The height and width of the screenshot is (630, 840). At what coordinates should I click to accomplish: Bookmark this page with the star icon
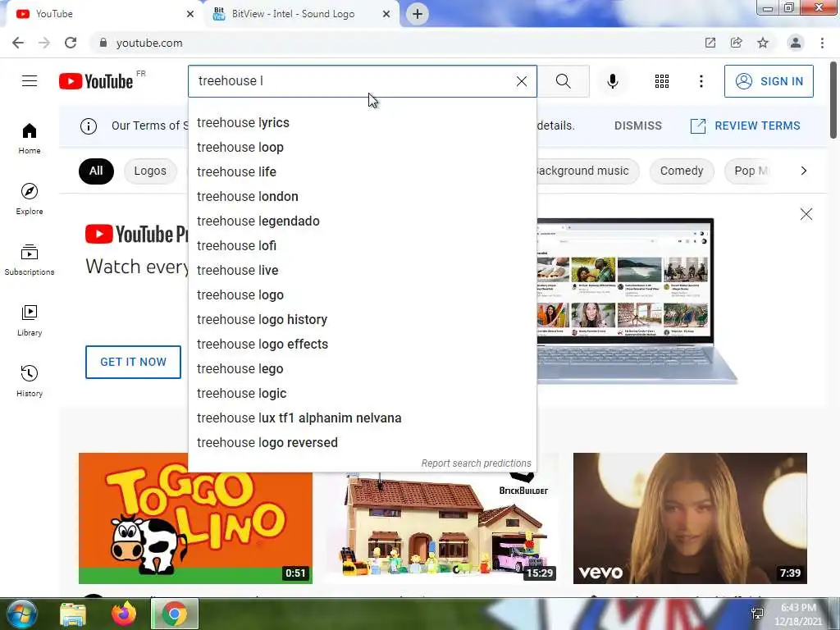(763, 43)
